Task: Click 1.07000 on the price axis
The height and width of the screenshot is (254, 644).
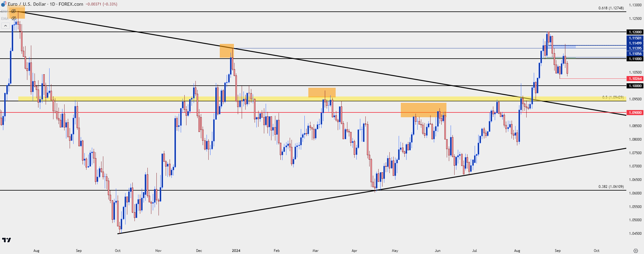Action: [635, 166]
